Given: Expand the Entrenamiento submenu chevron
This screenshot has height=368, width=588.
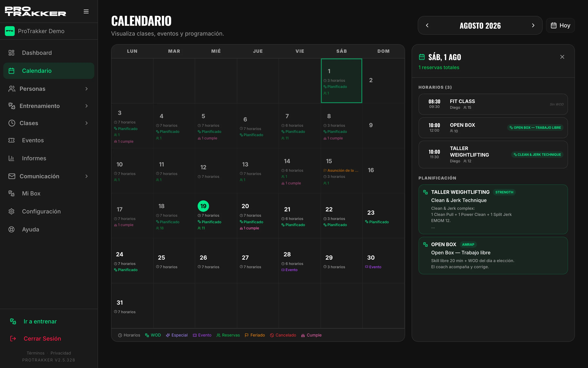Looking at the screenshot, I should (x=87, y=106).
